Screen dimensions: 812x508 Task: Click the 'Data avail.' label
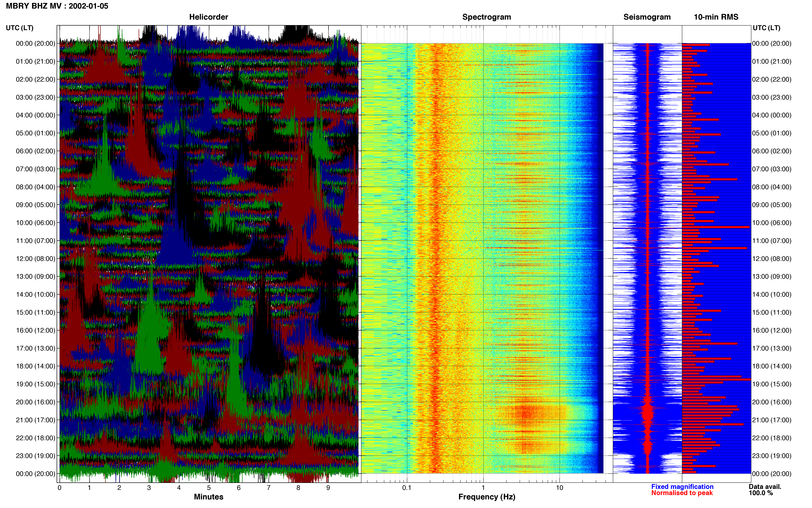[765, 486]
